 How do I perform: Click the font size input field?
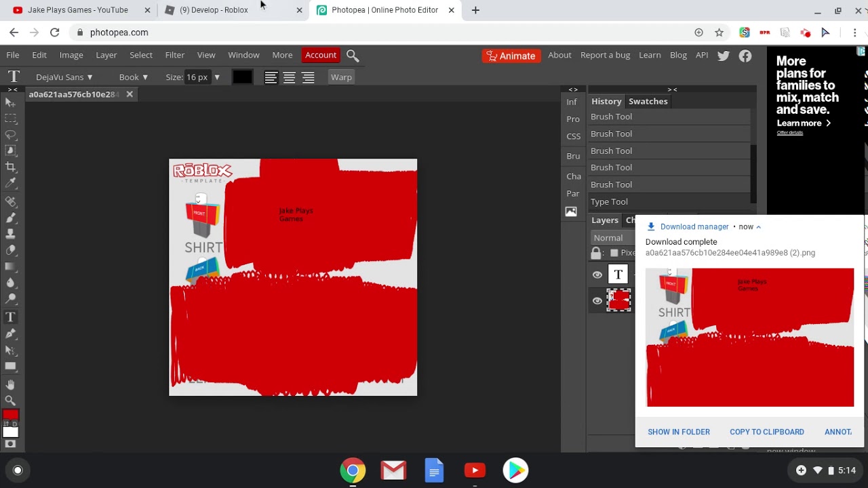pos(197,77)
